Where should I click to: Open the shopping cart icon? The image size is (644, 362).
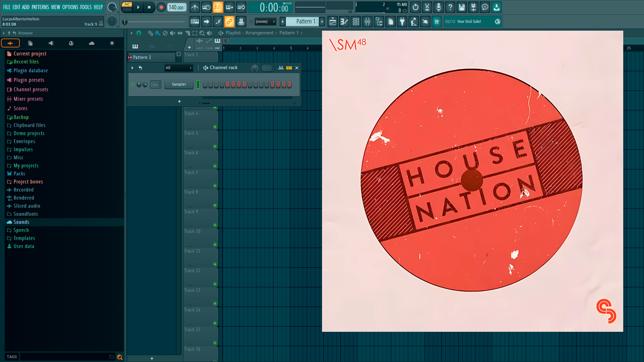click(x=437, y=21)
